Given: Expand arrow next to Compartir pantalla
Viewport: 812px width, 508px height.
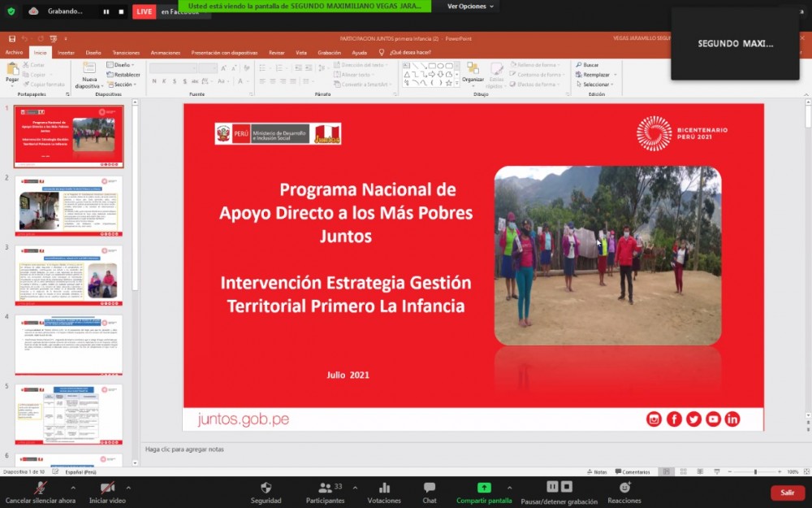Looking at the screenshot, I should tap(516, 488).
